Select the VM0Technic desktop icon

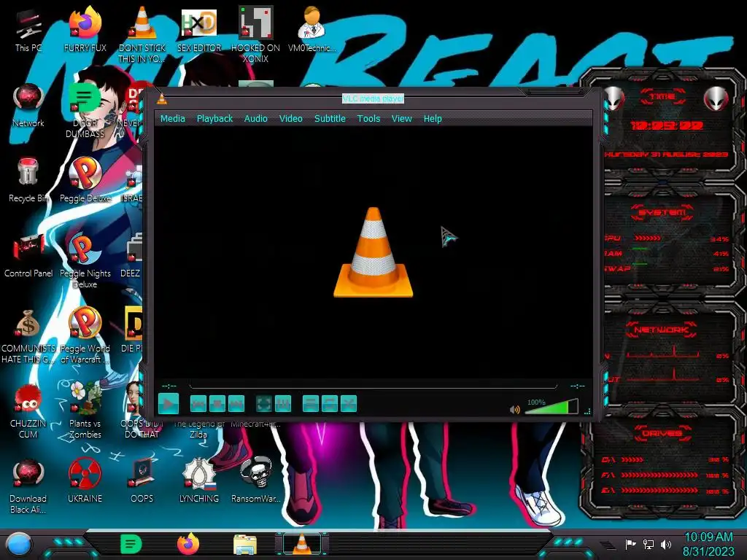point(311,29)
